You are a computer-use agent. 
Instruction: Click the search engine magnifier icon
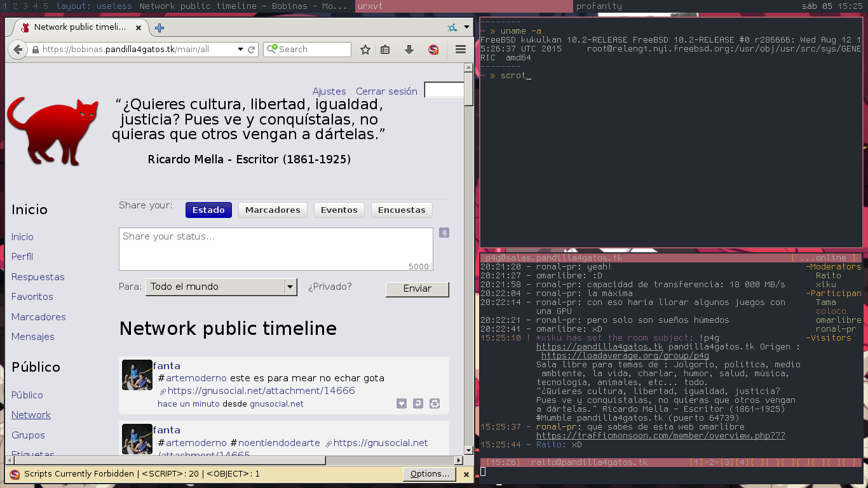pyautogui.click(x=272, y=49)
